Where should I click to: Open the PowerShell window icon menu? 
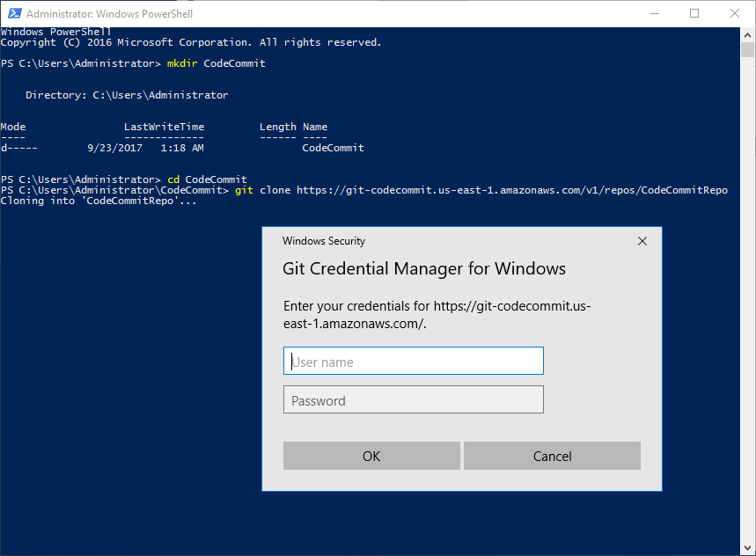point(14,13)
